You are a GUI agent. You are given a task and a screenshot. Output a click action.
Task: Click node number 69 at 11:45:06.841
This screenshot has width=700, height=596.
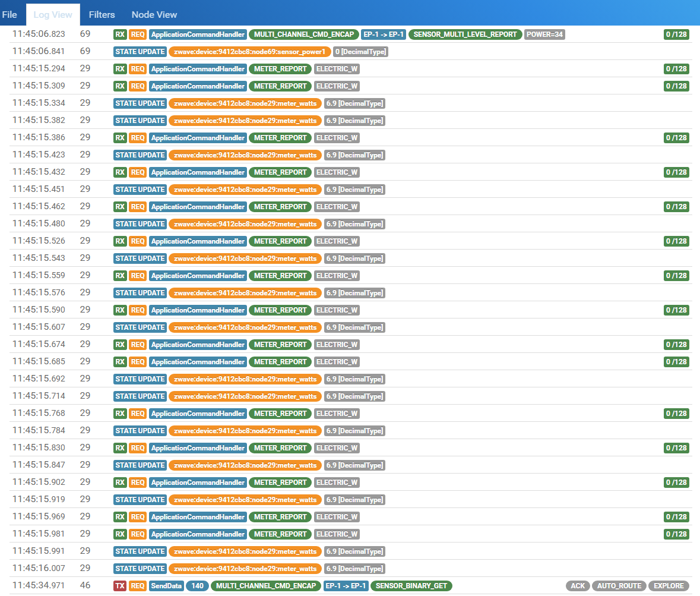pos(85,51)
